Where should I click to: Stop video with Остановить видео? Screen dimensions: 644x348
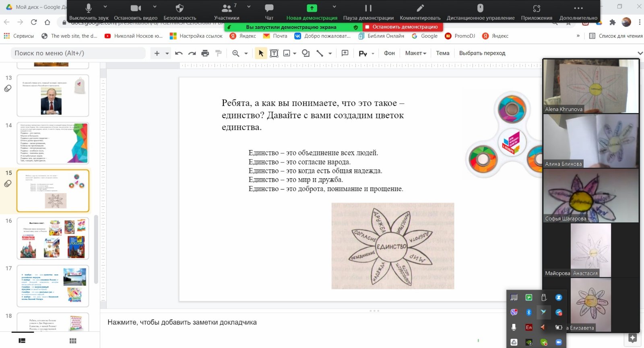click(x=136, y=12)
